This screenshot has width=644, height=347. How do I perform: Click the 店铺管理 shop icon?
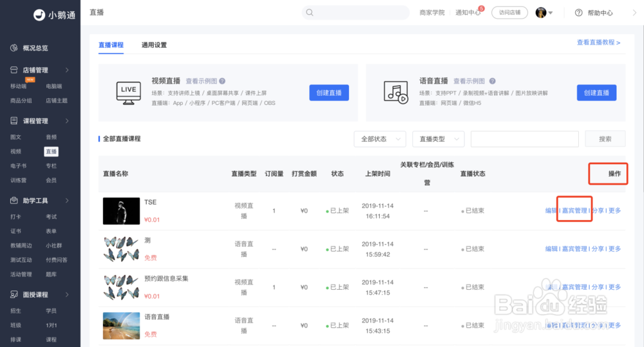(14, 70)
